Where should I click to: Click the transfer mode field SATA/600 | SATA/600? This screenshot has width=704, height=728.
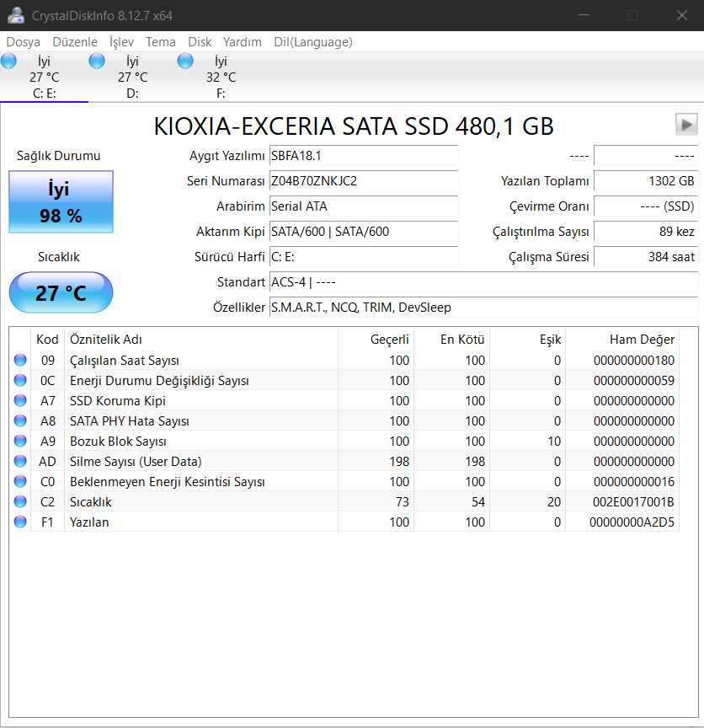364,231
